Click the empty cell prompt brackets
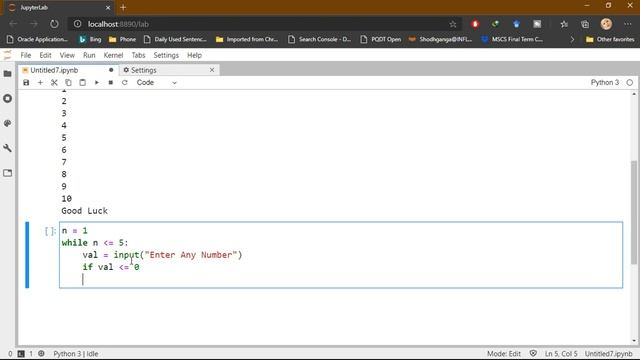 point(50,231)
